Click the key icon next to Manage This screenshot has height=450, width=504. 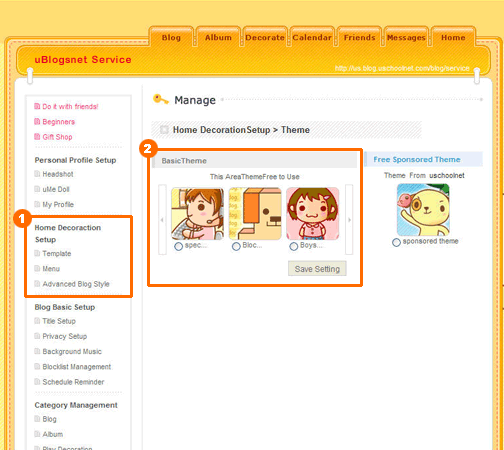(x=161, y=99)
